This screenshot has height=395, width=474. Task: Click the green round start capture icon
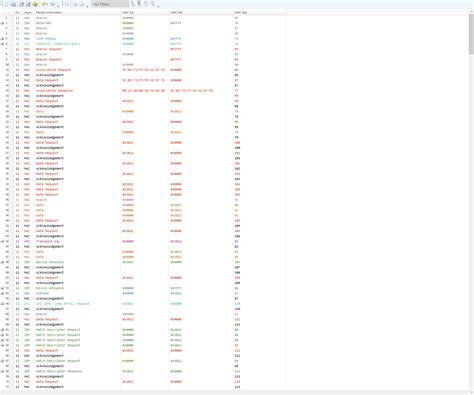(x=35, y=4)
